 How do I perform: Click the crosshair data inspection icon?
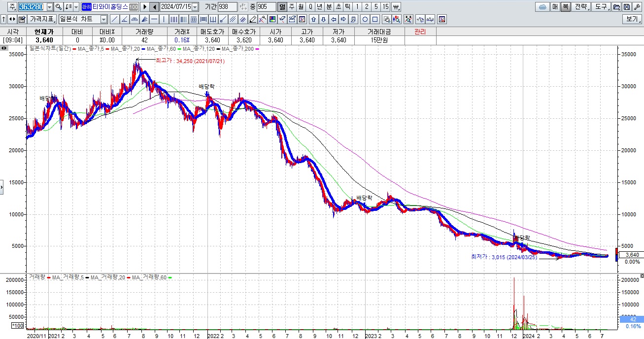[x=408, y=19]
